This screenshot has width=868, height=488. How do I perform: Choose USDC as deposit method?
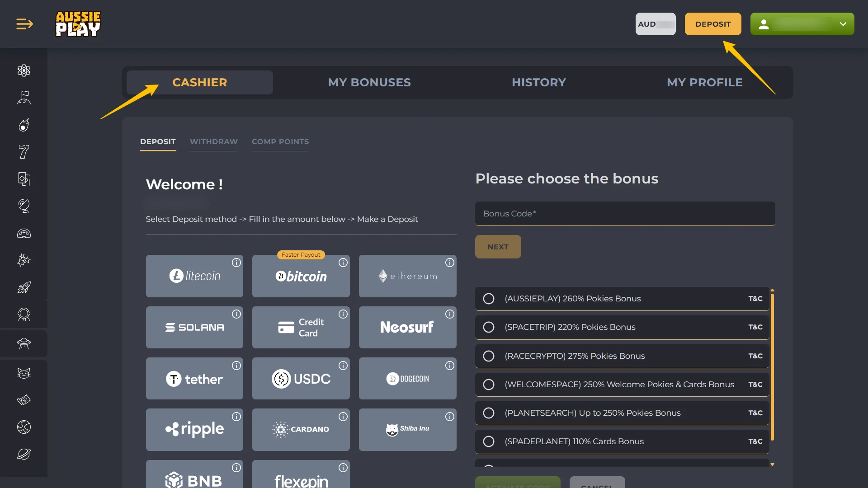(301, 379)
